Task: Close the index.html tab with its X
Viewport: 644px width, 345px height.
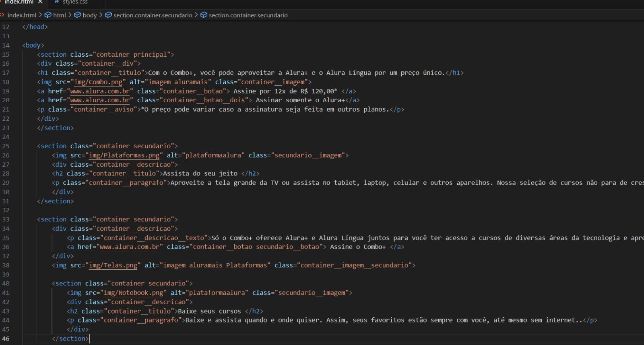Action: pyautogui.click(x=40, y=2)
